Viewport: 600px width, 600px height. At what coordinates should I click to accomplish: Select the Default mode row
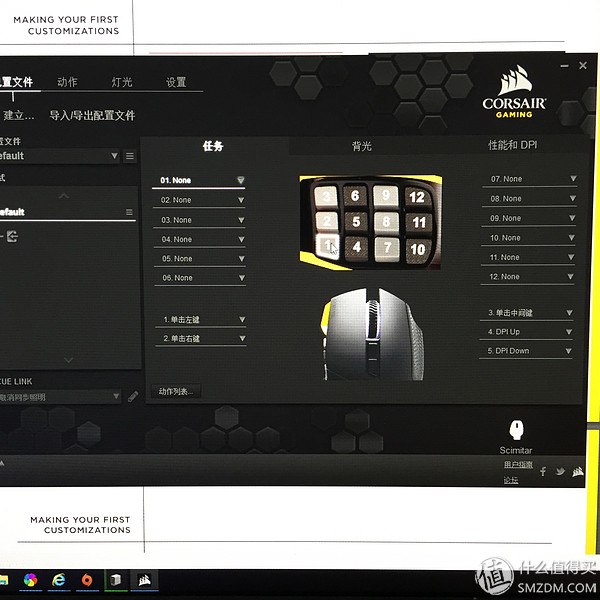68,212
